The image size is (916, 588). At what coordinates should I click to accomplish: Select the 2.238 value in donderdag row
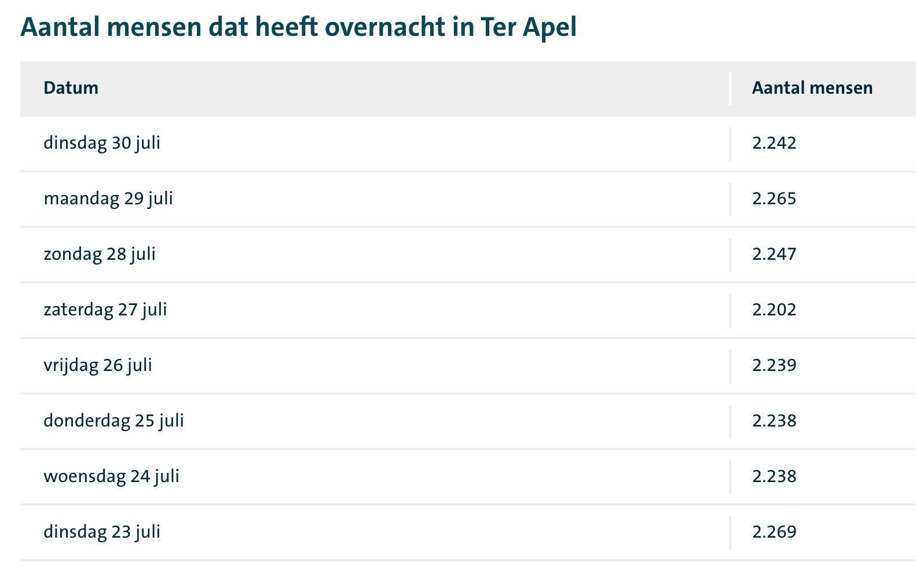[774, 421]
